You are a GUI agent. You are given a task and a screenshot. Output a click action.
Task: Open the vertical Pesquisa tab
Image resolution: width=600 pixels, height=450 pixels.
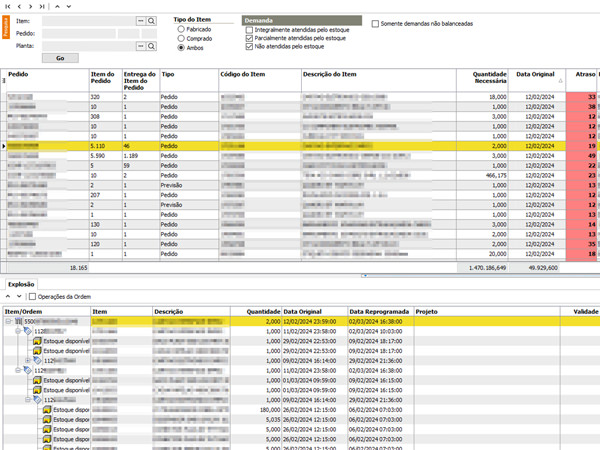tap(6, 27)
